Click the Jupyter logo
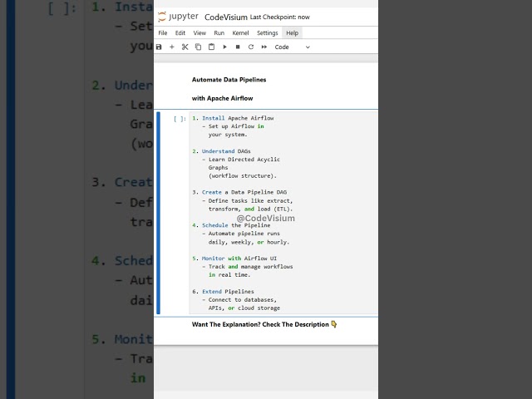The width and height of the screenshot is (532, 399). pos(178,17)
